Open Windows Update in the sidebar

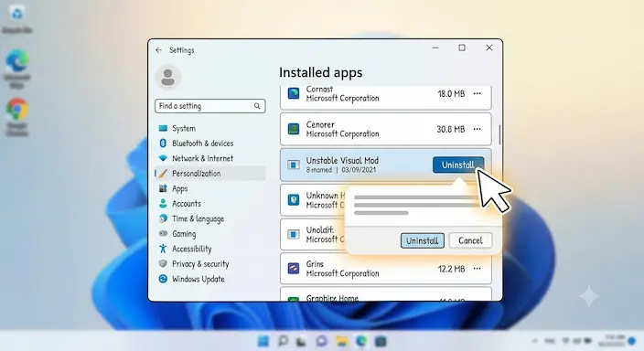tap(209, 279)
